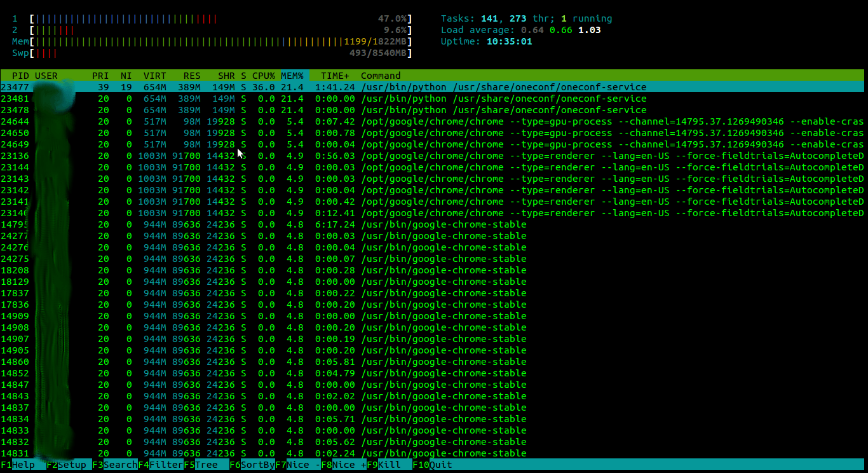Select process row with PID 23478
Screen dimensions: 868x473
(x=432, y=110)
